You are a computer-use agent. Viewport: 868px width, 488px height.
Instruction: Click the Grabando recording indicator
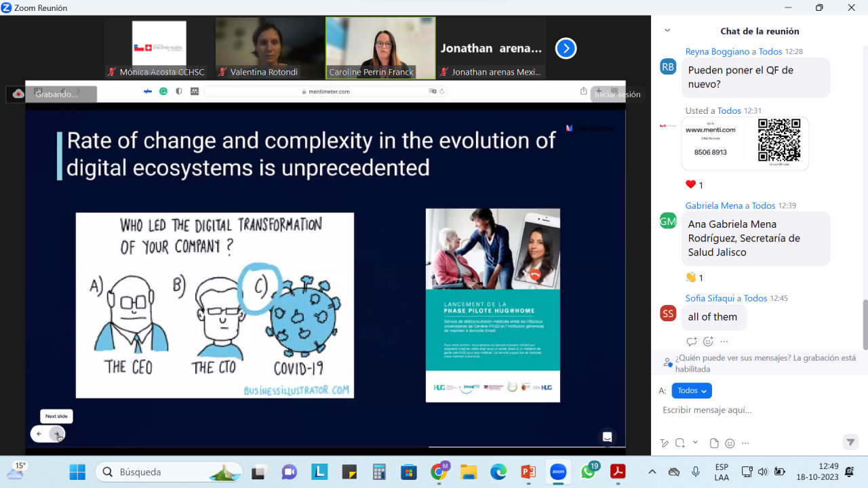click(x=52, y=94)
